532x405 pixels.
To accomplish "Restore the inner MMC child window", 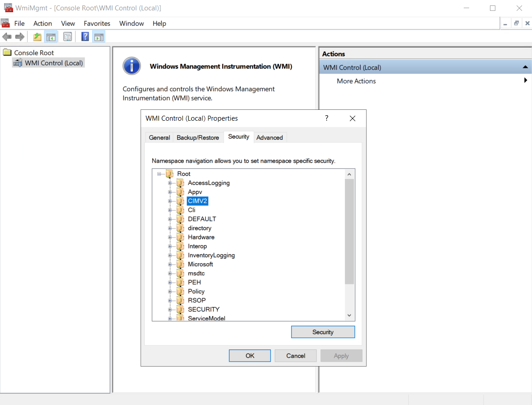I will point(516,24).
